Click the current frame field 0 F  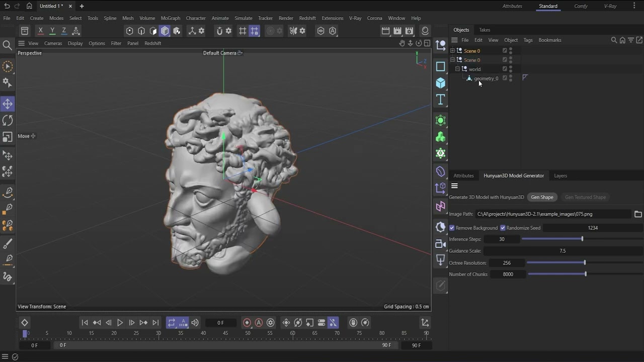point(220,323)
